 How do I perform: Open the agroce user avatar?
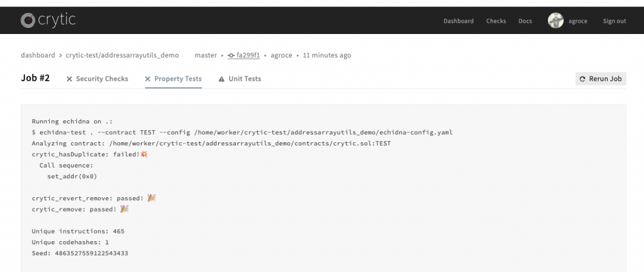click(555, 21)
